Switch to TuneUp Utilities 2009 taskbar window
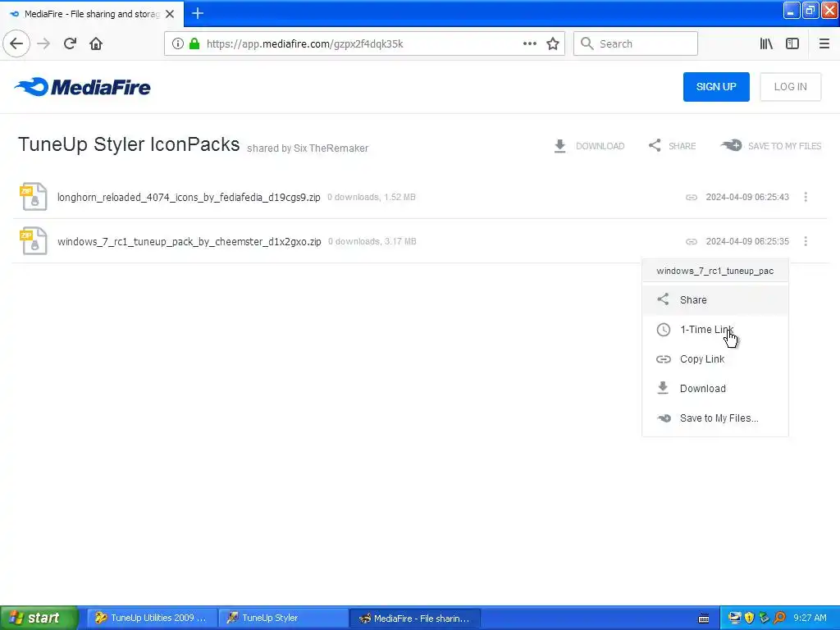This screenshot has width=840, height=630. pyautogui.click(x=152, y=618)
